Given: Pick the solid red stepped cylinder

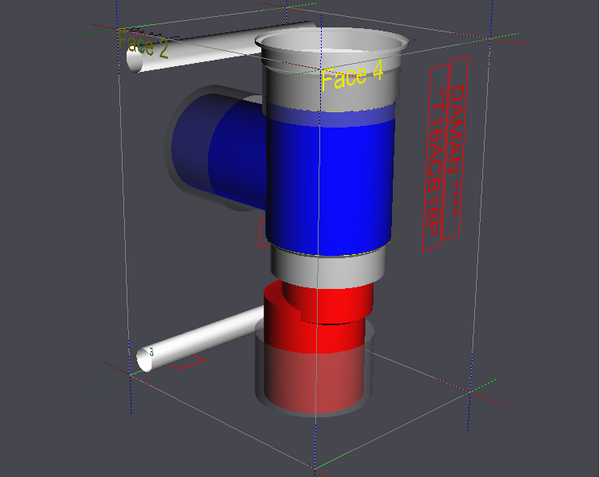Looking at the screenshot, I should pos(318,317).
